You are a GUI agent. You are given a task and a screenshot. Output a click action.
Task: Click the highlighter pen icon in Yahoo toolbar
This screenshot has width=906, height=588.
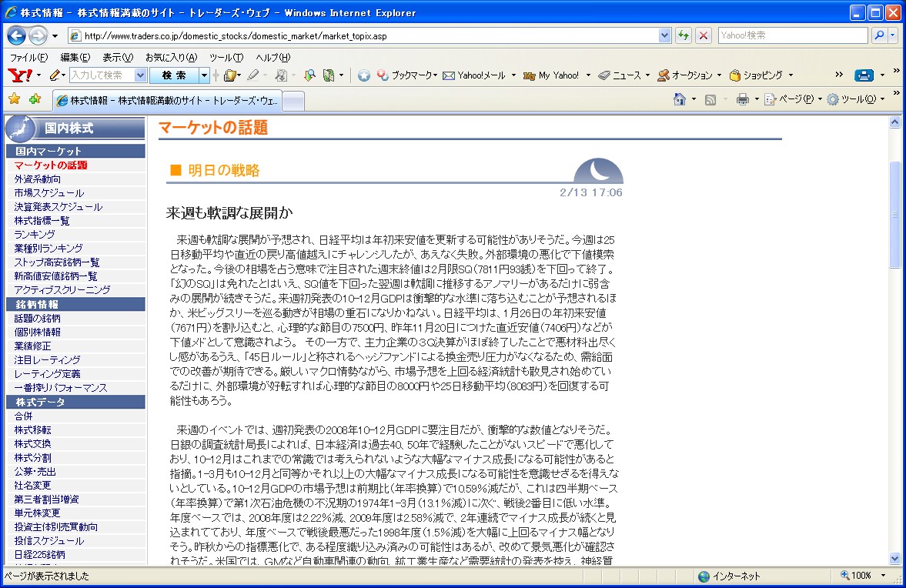pyautogui.click(x=252, y=75)
